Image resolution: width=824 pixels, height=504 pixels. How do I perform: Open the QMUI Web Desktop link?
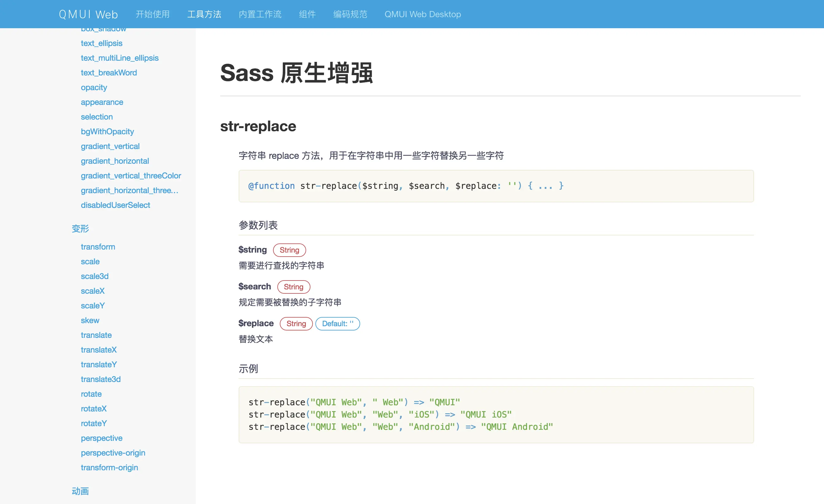click(x=422, y=14)
